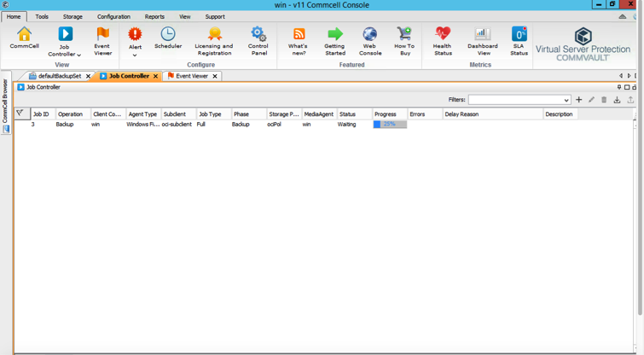Sort by the Storage Policy column header

click(284, 114)
